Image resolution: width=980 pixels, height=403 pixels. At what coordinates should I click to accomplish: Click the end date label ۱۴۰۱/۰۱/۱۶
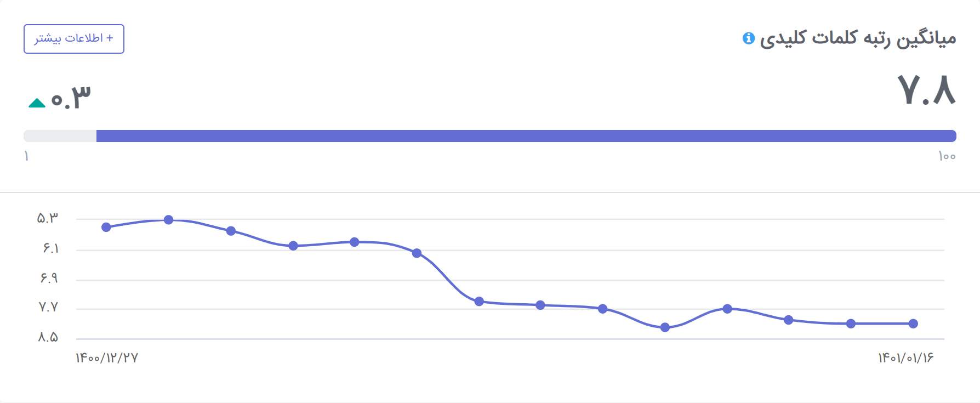(x=905, y=358)
